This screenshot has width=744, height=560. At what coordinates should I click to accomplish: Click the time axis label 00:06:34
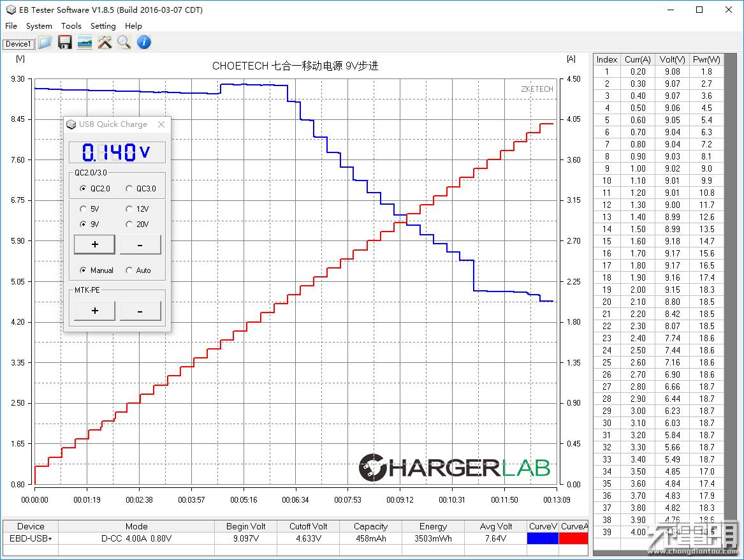(x=295, y=500)
